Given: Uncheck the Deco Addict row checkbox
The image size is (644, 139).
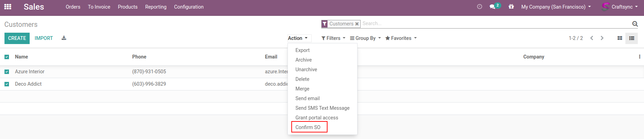Looking at the screenshot, I should (7, 84).
